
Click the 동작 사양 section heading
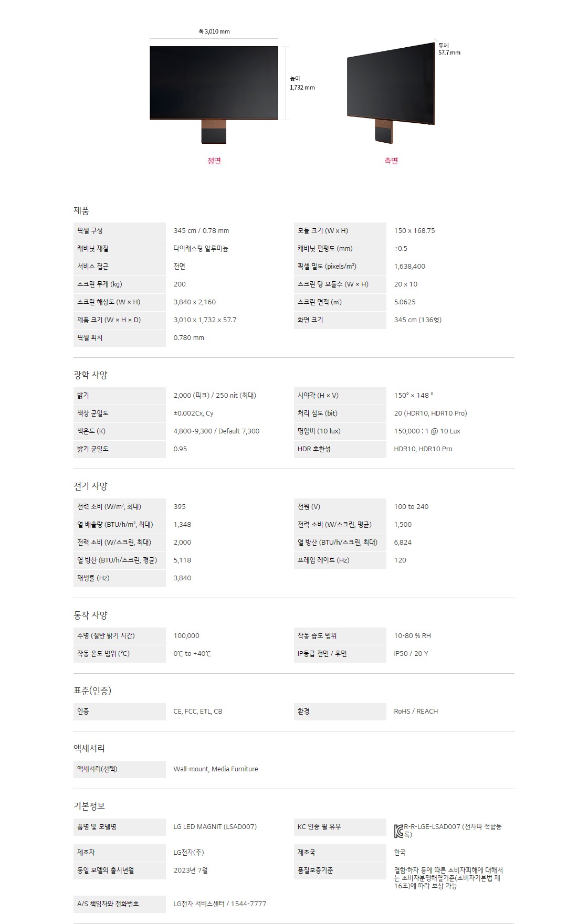pos(90,615)
